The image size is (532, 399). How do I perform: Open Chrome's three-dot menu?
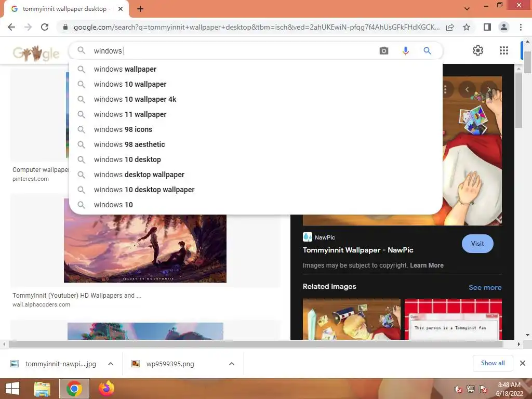click(521, 27)
